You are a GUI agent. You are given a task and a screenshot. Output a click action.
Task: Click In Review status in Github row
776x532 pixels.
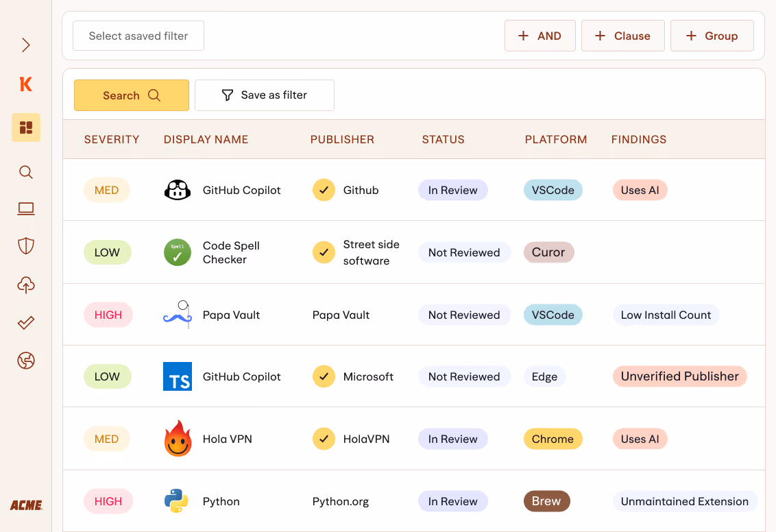click(x=453, y=190)
